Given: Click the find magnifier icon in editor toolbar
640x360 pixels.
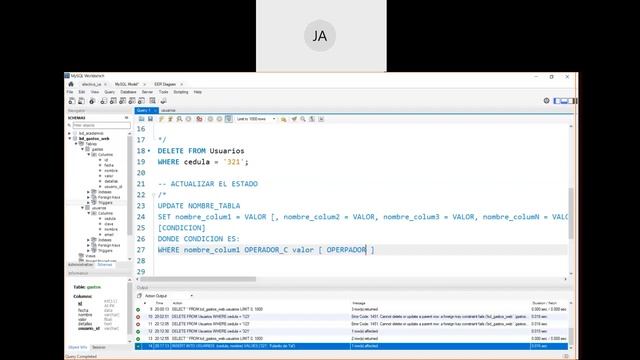Looking at the screenshot, I should click(303, 119).
